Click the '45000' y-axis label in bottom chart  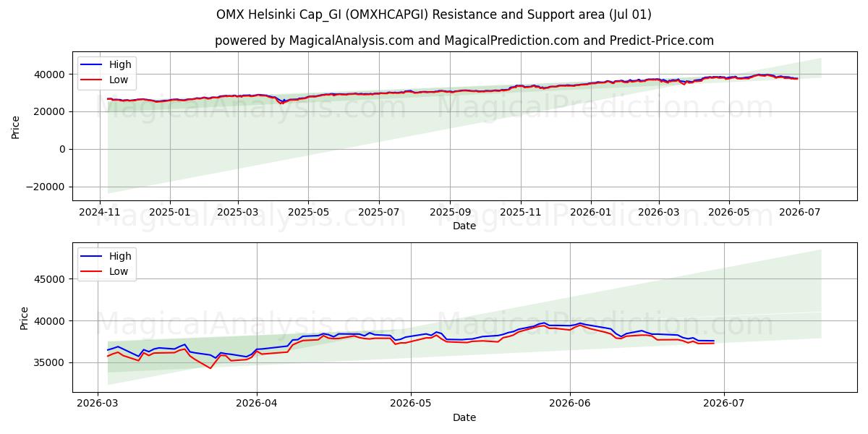pyautogui.click(x=51, y=279)
